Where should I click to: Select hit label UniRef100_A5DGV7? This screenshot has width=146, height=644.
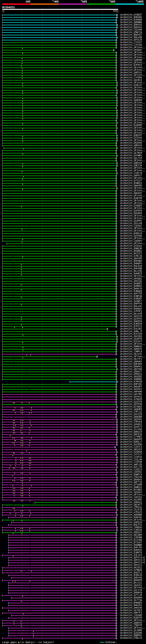(131, 532)
